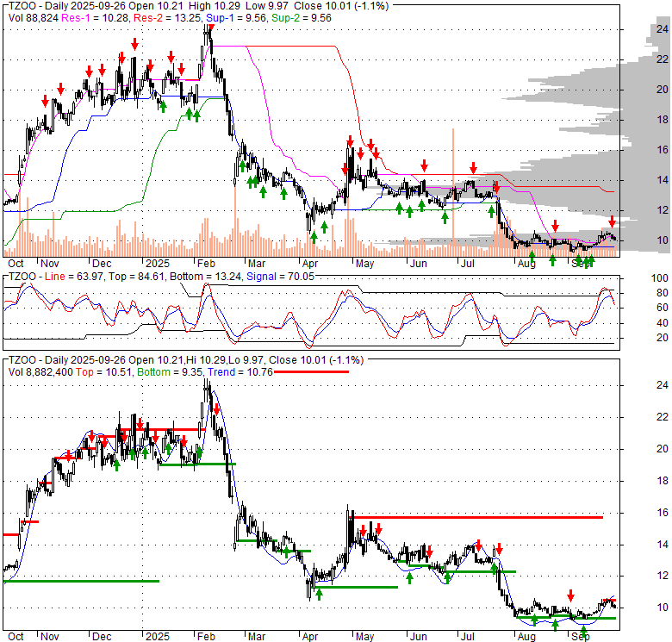Click the Aug label on bottom chart axis

coord(526,637)
